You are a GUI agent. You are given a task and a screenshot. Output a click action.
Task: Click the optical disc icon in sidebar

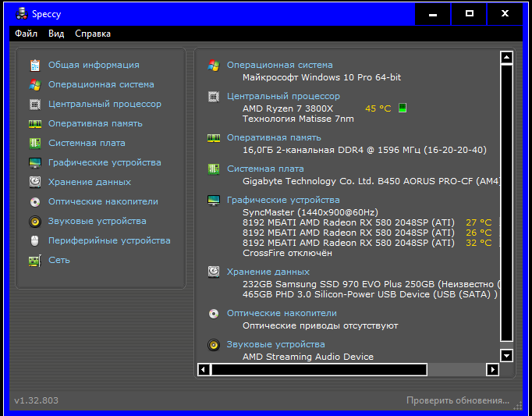35,202
